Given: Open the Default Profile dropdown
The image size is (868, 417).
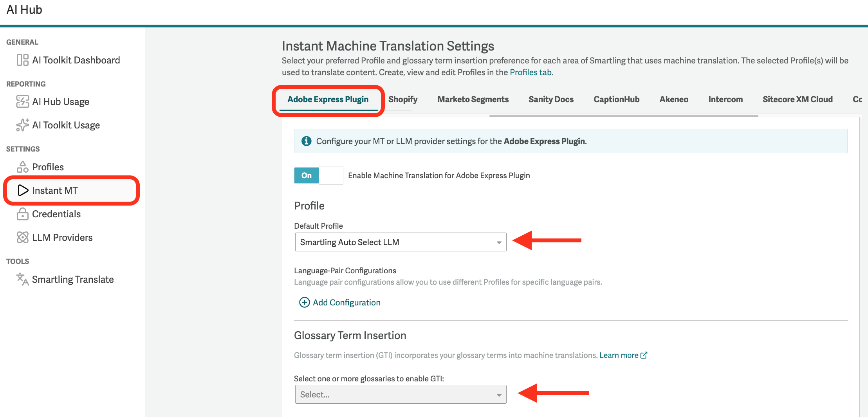Looking at the screenshot, I should pos(401,242).
